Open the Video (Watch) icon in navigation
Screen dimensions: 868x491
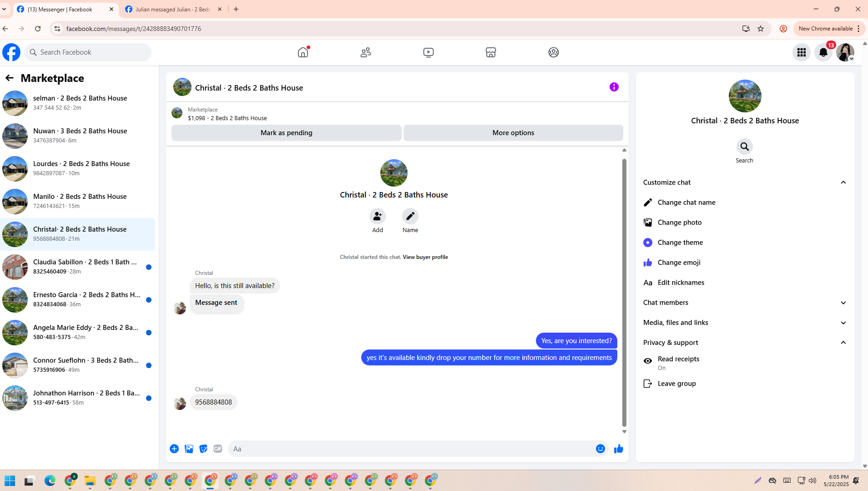coord(428,52)
